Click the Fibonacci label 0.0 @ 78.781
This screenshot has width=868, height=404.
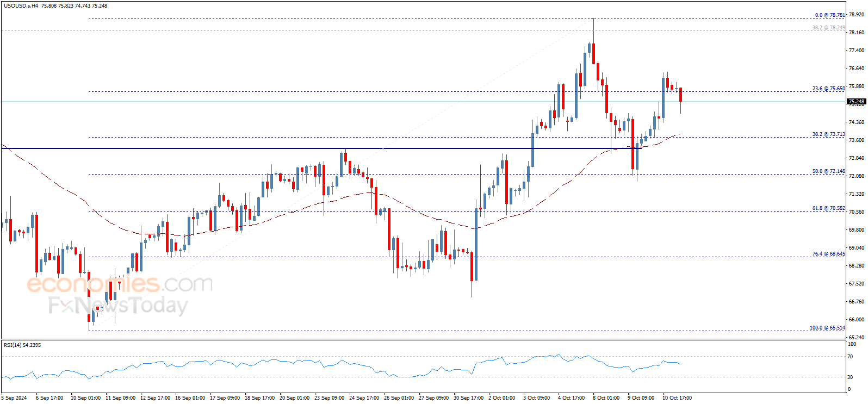(830, 15)
